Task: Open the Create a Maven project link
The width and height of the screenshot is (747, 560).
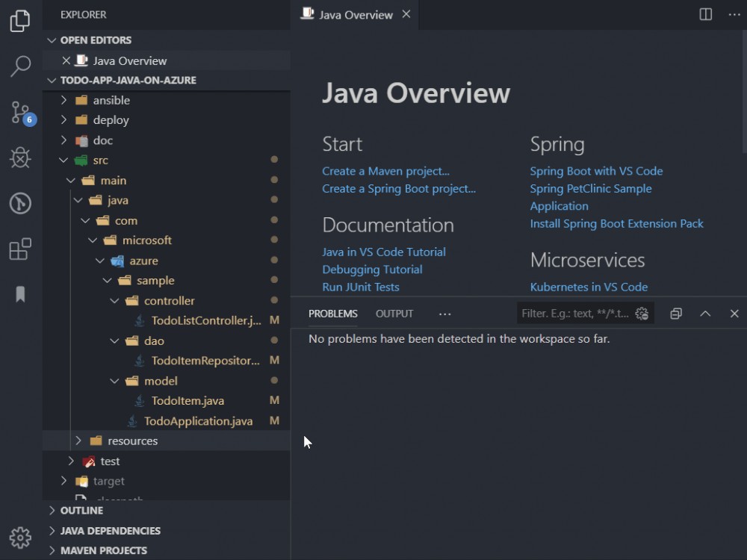Action: click(386, 171)
